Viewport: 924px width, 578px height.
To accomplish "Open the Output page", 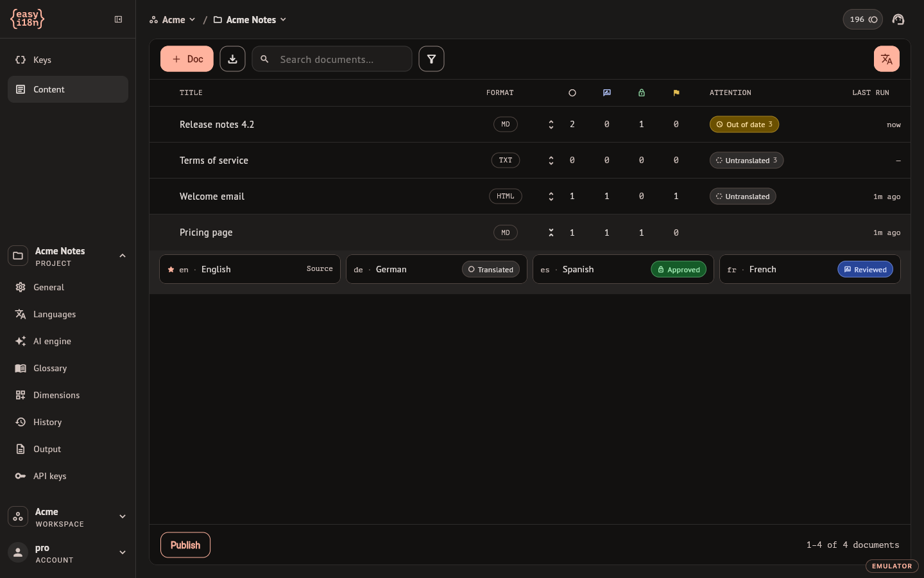I will pyautogui.click(x=68, y=449).
